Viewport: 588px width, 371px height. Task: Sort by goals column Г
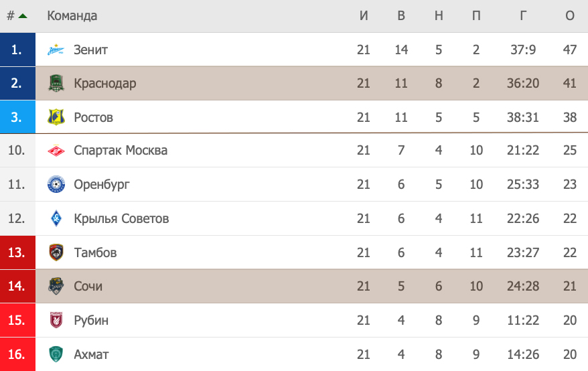point(523,16)
